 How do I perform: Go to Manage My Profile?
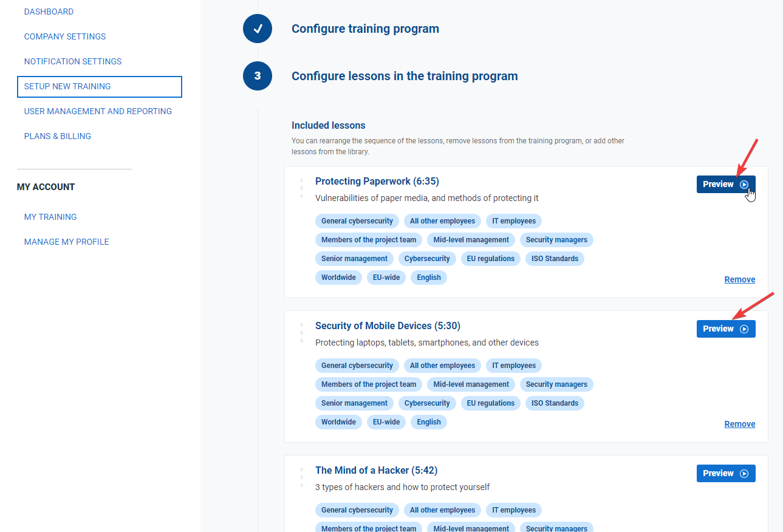click(x=67, y=242)
